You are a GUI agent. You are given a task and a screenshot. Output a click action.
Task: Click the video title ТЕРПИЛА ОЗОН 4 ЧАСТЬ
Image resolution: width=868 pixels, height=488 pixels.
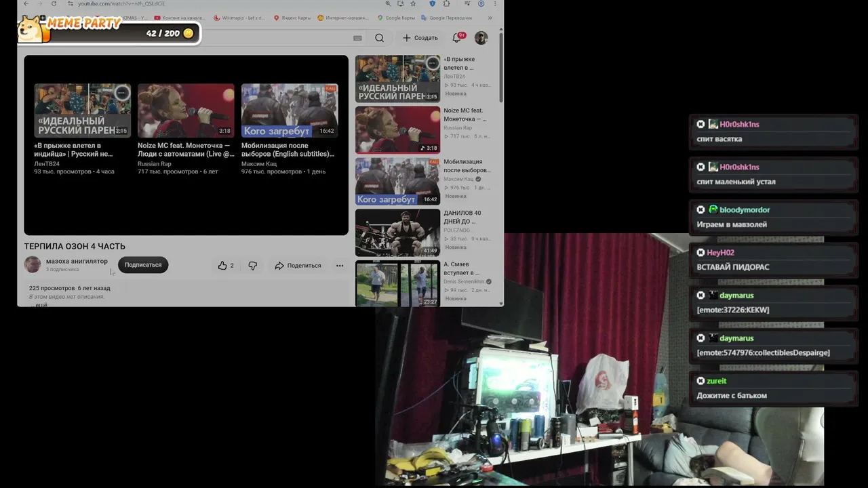tap(75, 246)
